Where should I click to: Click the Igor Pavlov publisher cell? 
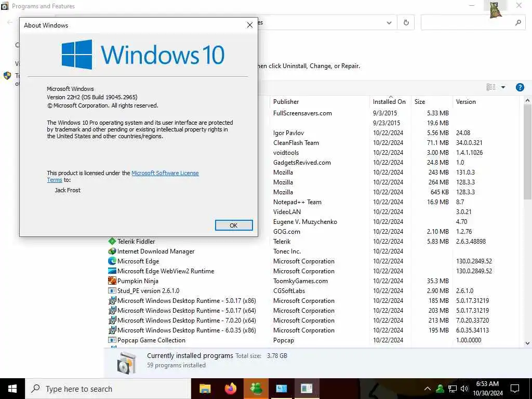pos(288,132)
